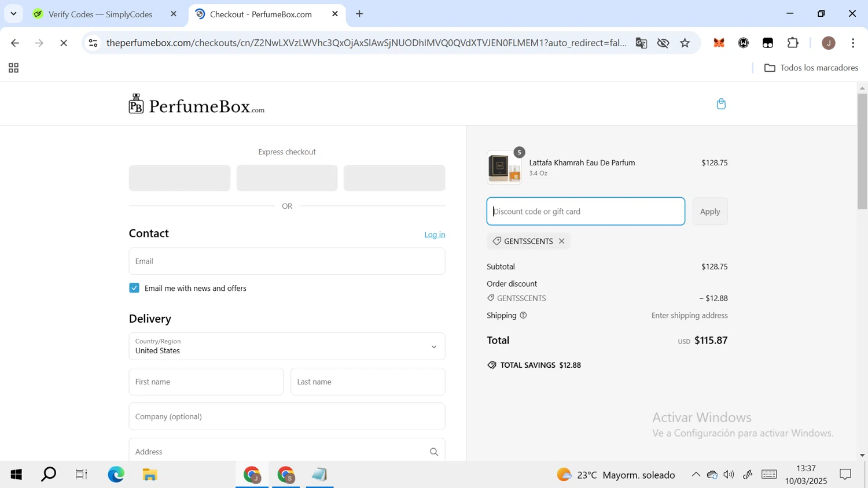This screenshot has width=868, height=488.
Task: Open the Windows Start menu
Action: 16,475
